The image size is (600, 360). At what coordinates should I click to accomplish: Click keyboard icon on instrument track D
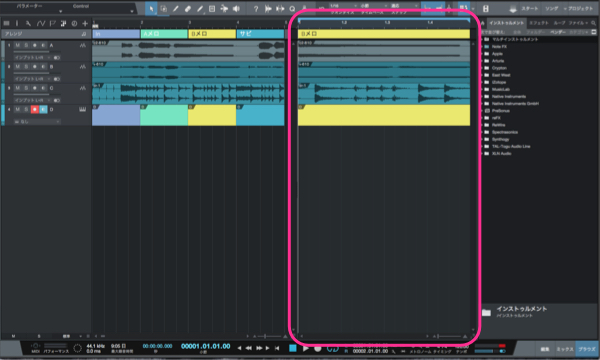82,109
